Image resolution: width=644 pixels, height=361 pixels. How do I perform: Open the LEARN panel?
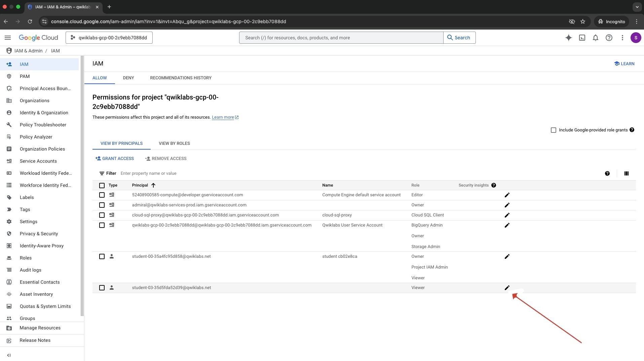tap(624, 64)
